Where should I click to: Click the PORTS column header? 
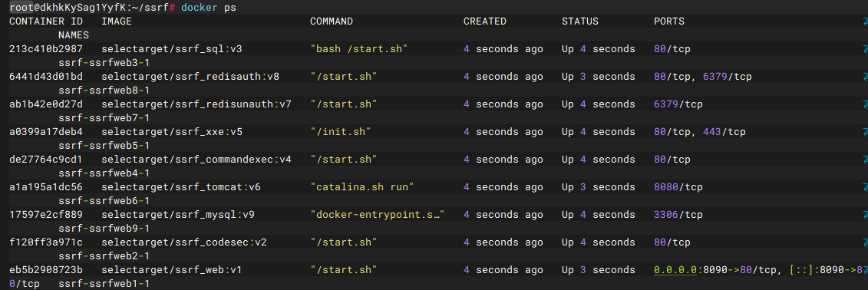tap(669, 21)
